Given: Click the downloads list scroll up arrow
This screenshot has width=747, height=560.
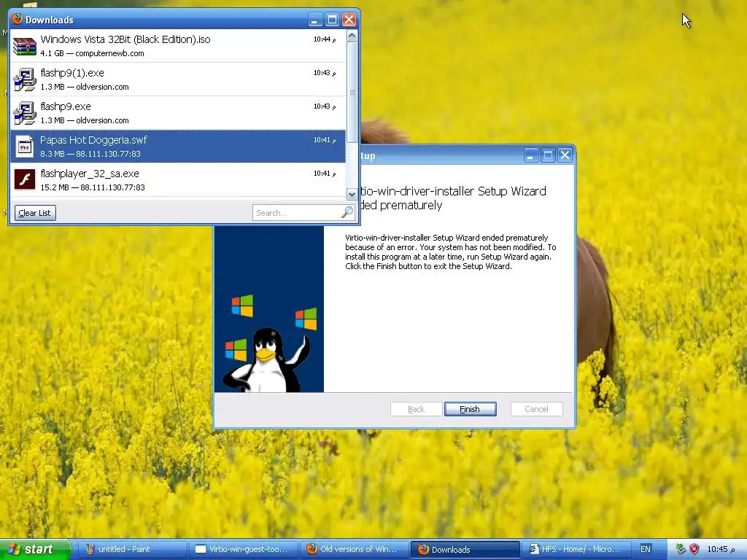Looking at the screenshot, I should (352, 36).
